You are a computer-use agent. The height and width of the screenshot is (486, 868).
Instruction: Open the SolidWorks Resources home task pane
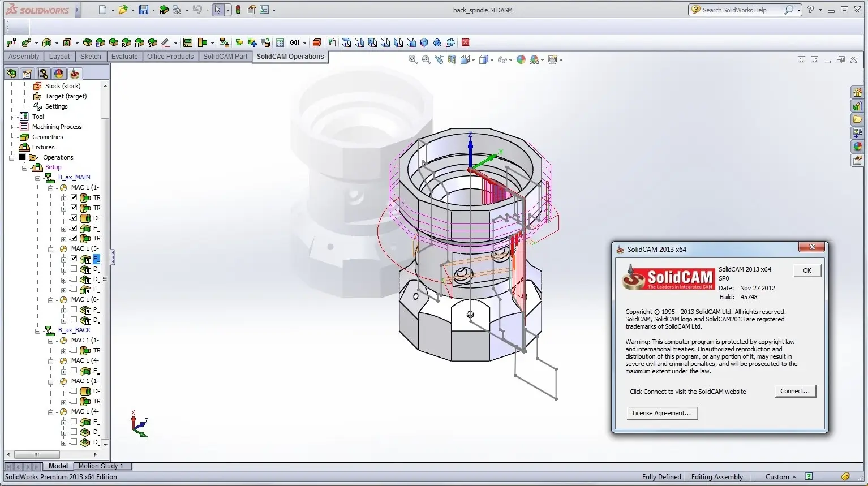858,92
